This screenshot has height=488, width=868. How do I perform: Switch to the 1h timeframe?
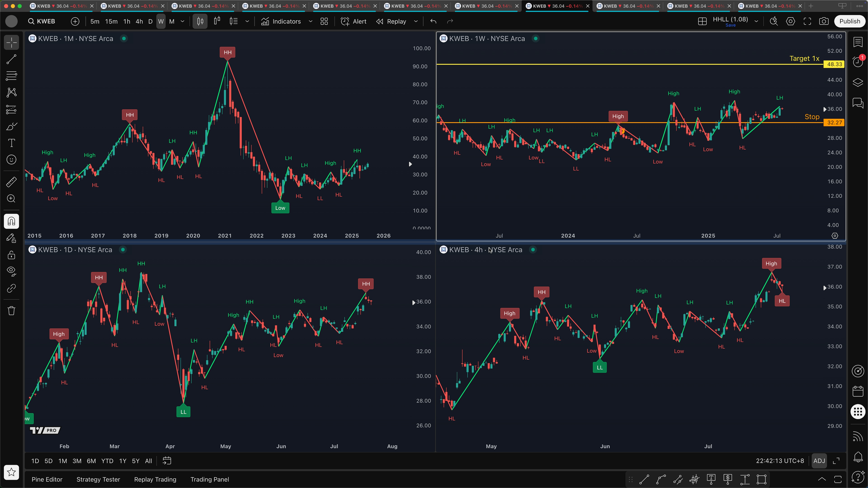127,21
